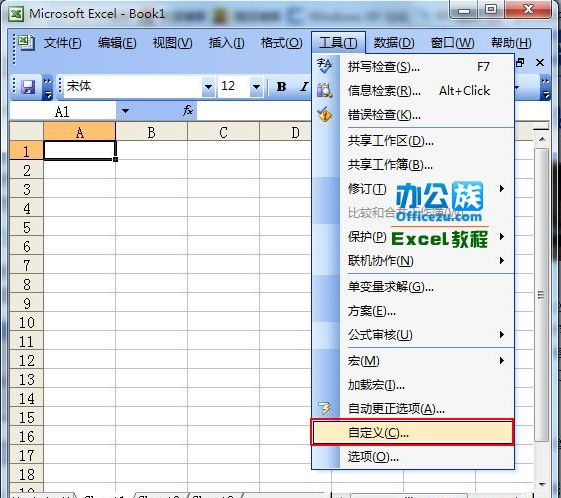Toggle Bold formatting button
Image resolution: width=561 pixels, height=498 pixels.
[282, 86]
